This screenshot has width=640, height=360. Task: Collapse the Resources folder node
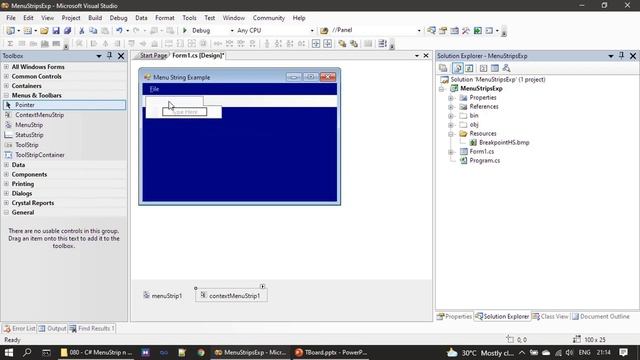click(451, 134)
